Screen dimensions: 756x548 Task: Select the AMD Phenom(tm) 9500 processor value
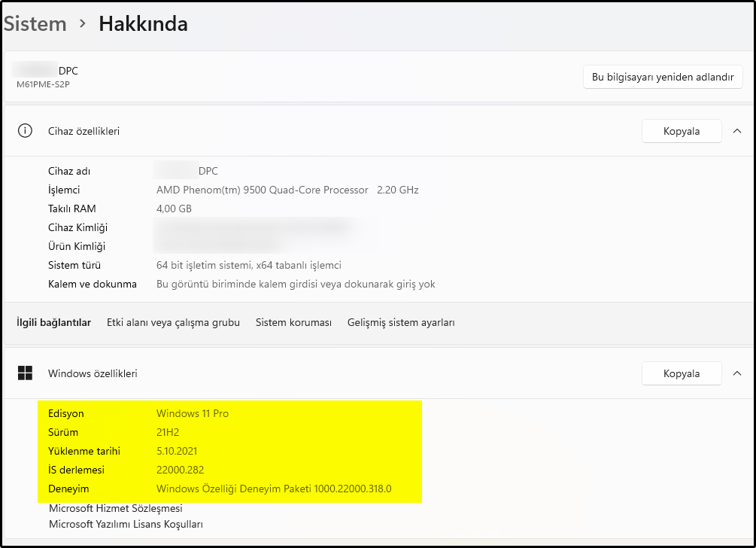pyautogui.click(x=287, y=190)
